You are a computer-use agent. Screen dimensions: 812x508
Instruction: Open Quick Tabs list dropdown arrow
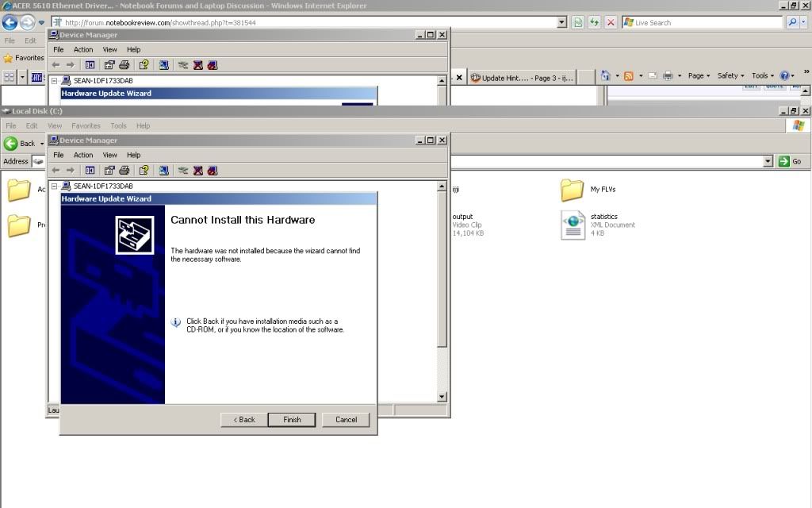[22, 77]
